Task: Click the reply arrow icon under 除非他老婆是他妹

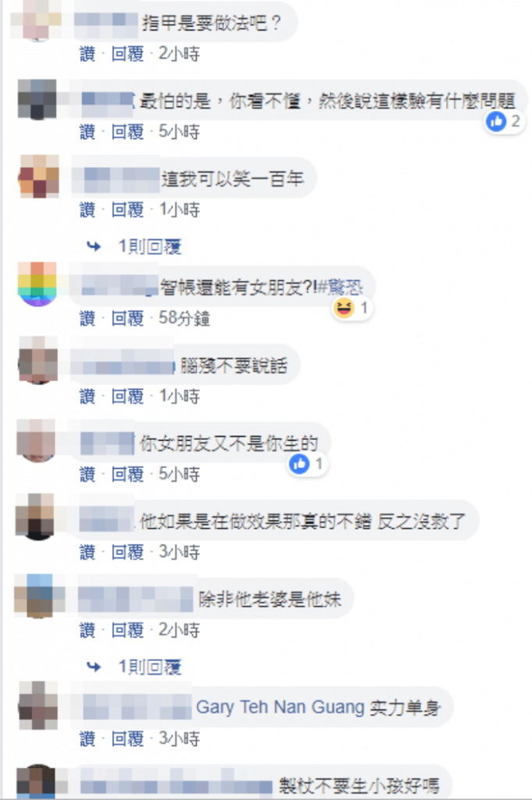Action: [x=94, y=667]
